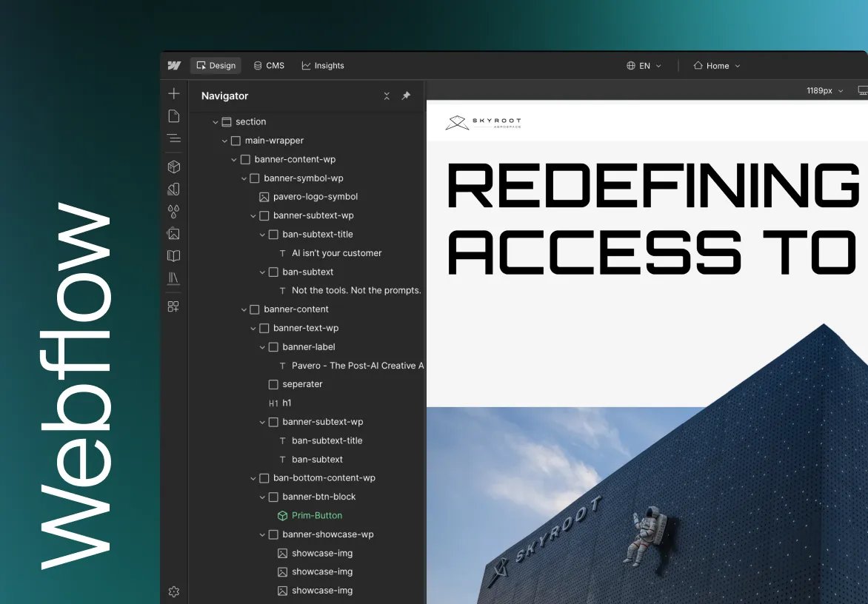Pin the Navigator panel

406,95
